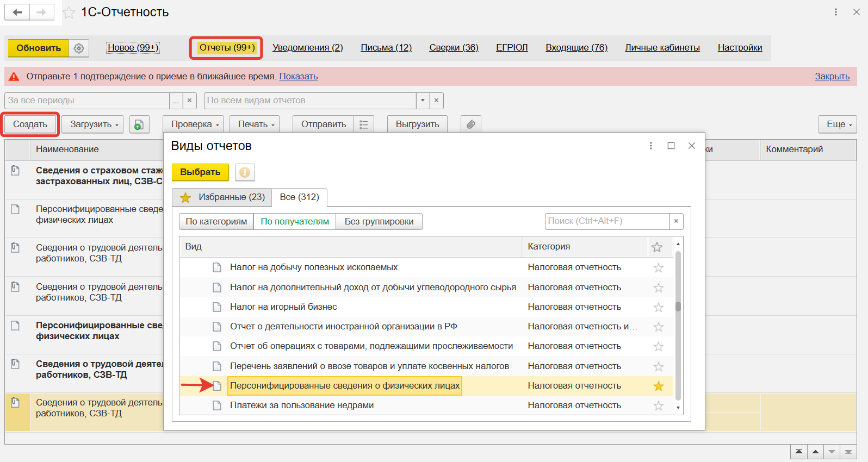Image resolution: width=868 pixels, height=462 pixels.
Task: Expand the Печать dropdown
Action: click(x=255, y=124)
